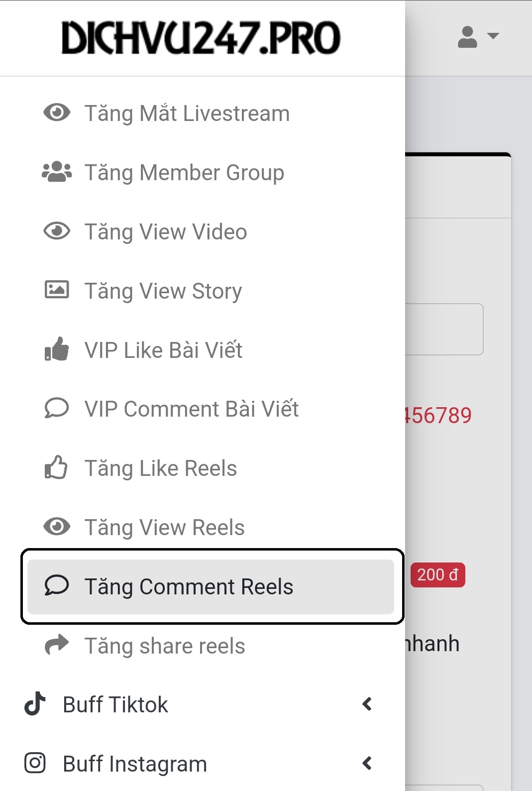Screen dimensions: 532x791
Task: Open the user account dropdown
Action: (478, 37)
